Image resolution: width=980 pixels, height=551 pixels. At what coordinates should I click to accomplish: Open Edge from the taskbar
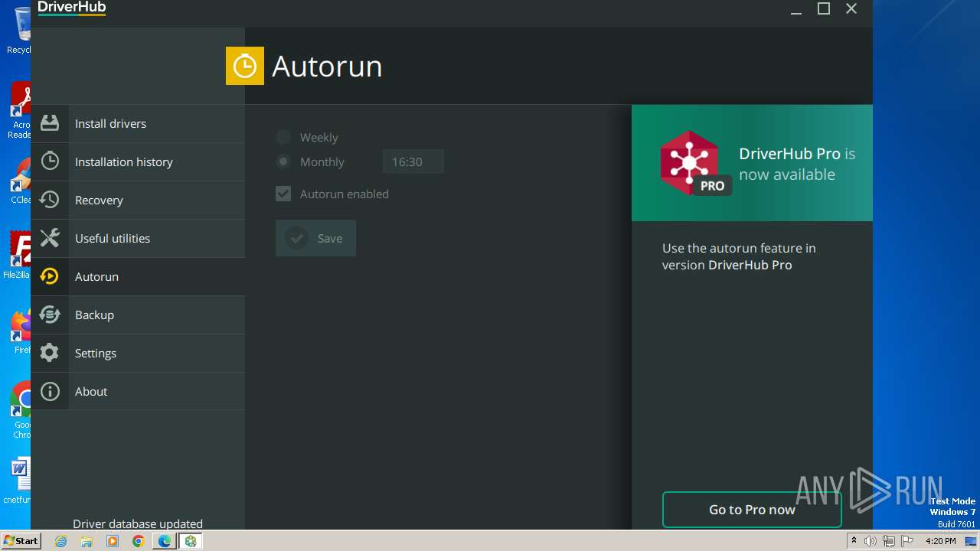[164, 541]
